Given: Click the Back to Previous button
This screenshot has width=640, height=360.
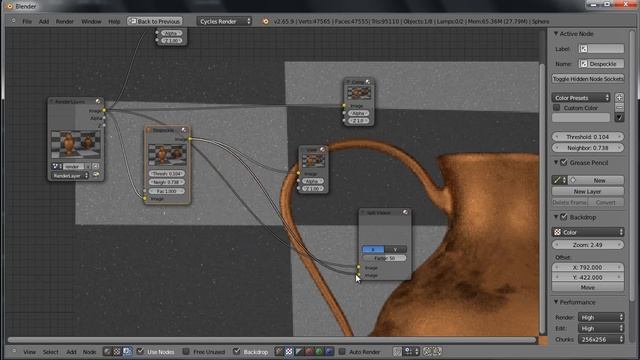Looking at the screenshot, I should pos(155,21).
